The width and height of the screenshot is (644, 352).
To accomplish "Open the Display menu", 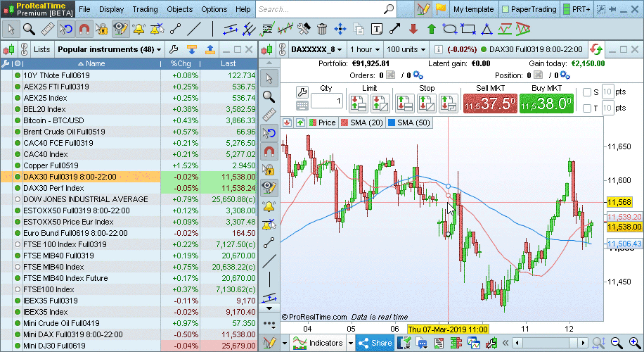I will click(x=111, y=9).
